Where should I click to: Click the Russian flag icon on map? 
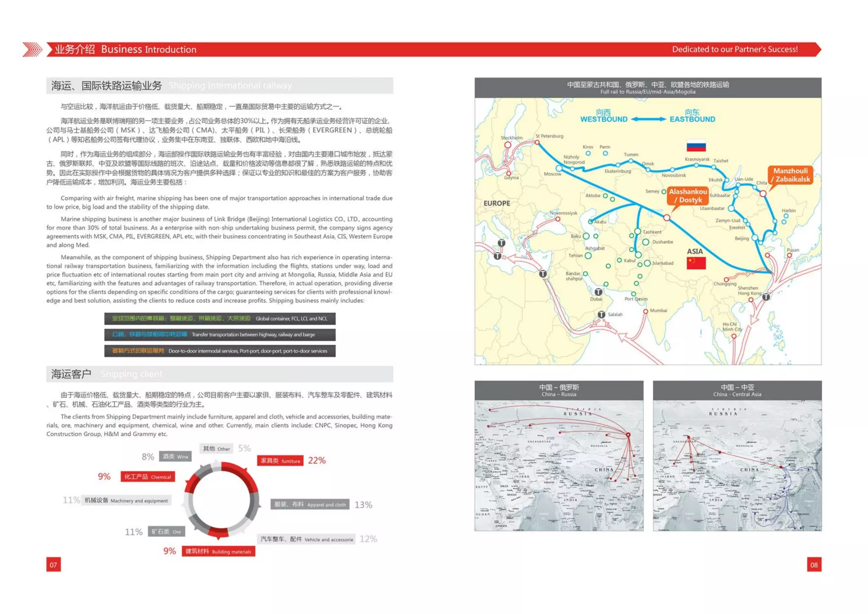(696, 146)
